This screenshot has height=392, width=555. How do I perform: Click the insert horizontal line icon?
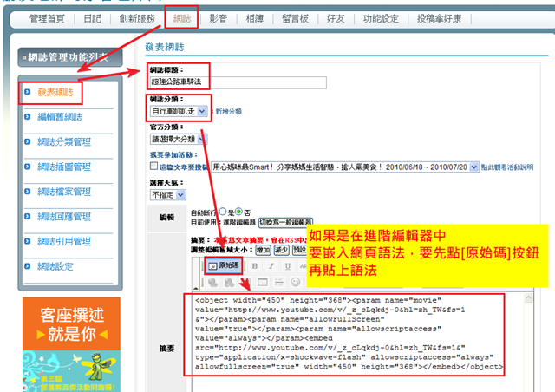click(279, 282)
